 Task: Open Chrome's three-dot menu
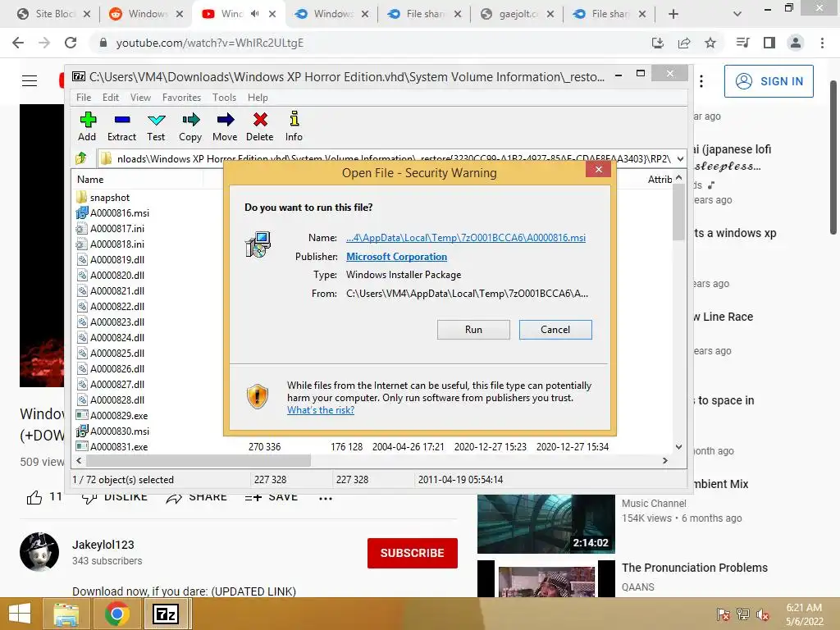coord(822,43)
